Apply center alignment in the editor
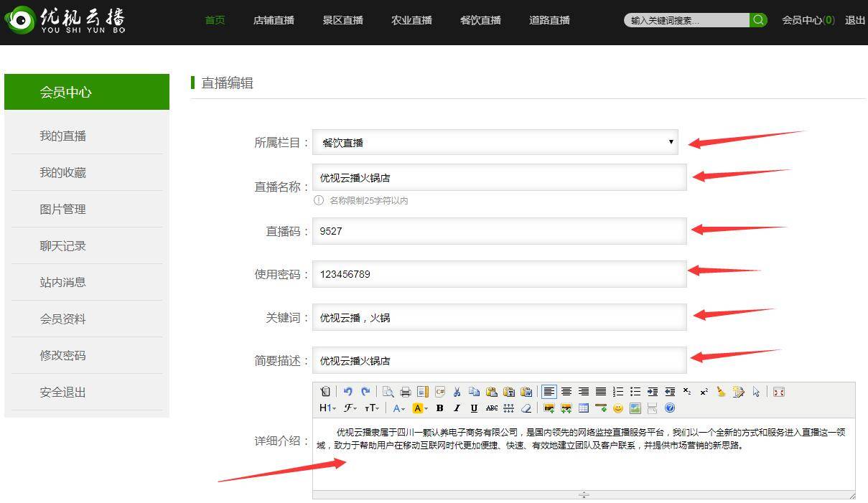The width and height of the screenshot is (868, 503). point(566,392)
